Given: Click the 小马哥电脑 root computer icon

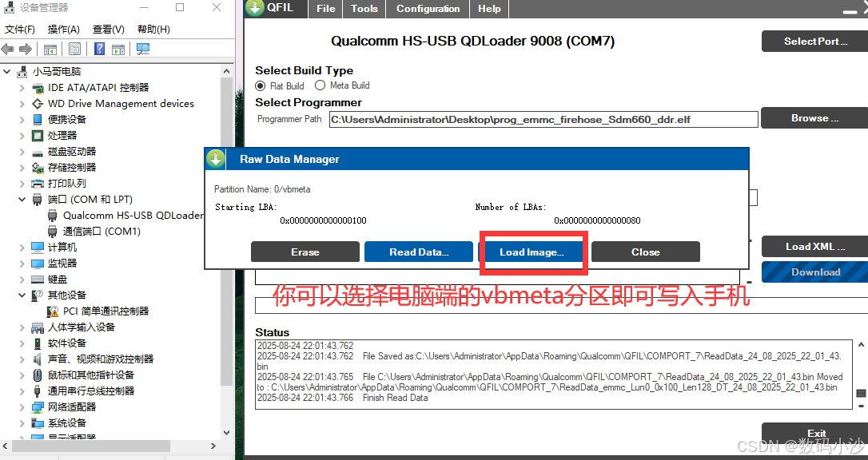Looking at the screenshot, I should [x=22, y=72].
